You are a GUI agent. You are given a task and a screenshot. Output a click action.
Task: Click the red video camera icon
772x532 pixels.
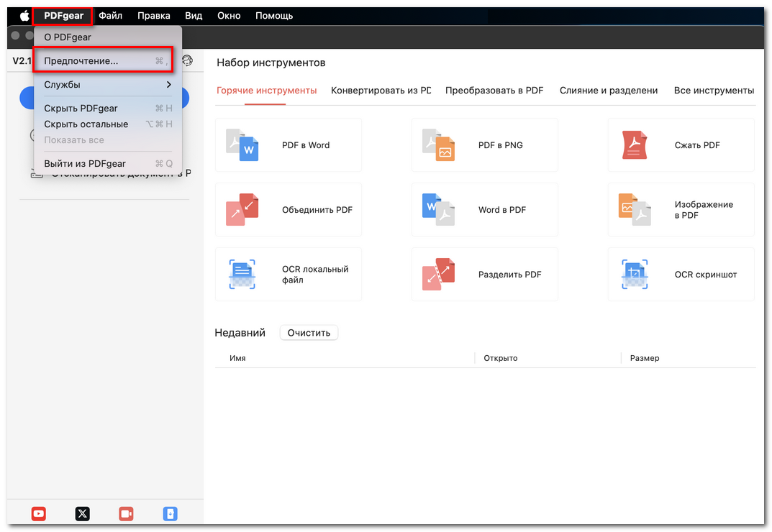click(126, 513)
